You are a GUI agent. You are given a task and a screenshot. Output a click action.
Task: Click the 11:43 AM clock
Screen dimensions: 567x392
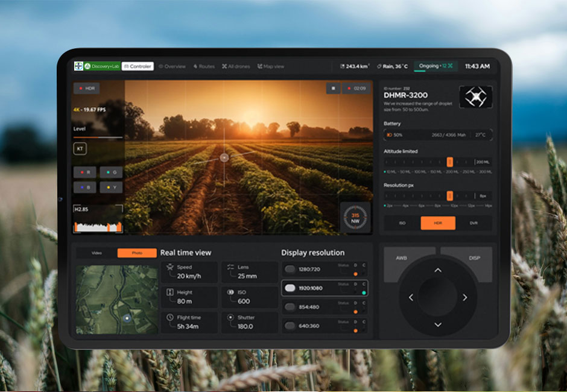click(x=477, y=66)
